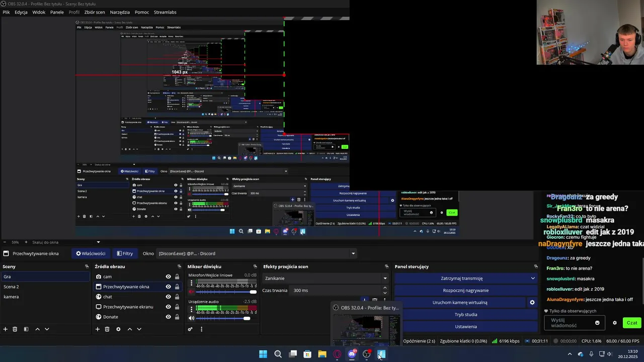Click the Filtry button
Viewport: 644px width, 362px height.
tap(125, 253)
